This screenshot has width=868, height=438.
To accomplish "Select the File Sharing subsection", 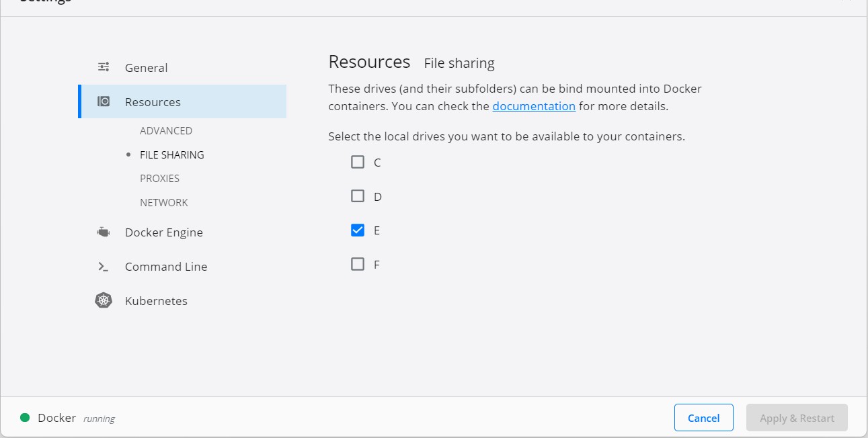I will pyautogui.click(x=171, y=155).
